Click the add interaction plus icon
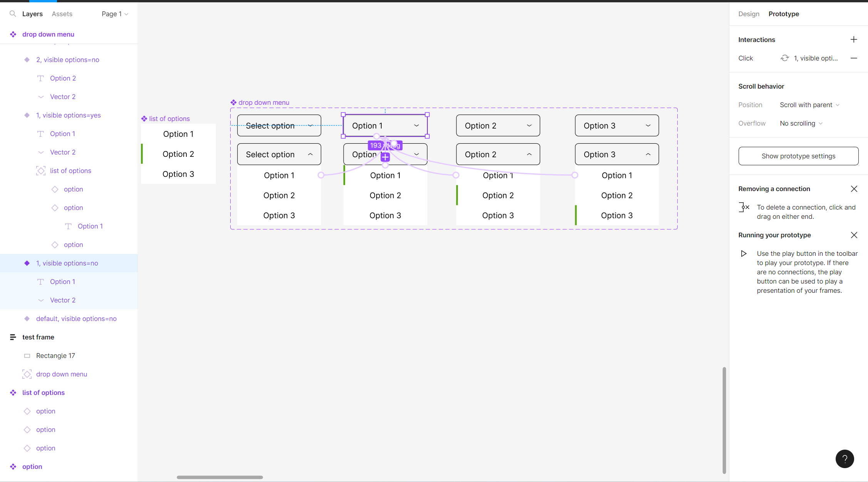Screen dimensions: 868x482 point(854,39)
